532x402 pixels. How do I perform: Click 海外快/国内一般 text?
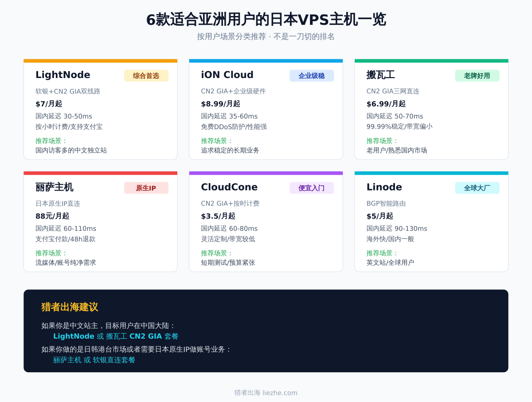pos(390,238)
